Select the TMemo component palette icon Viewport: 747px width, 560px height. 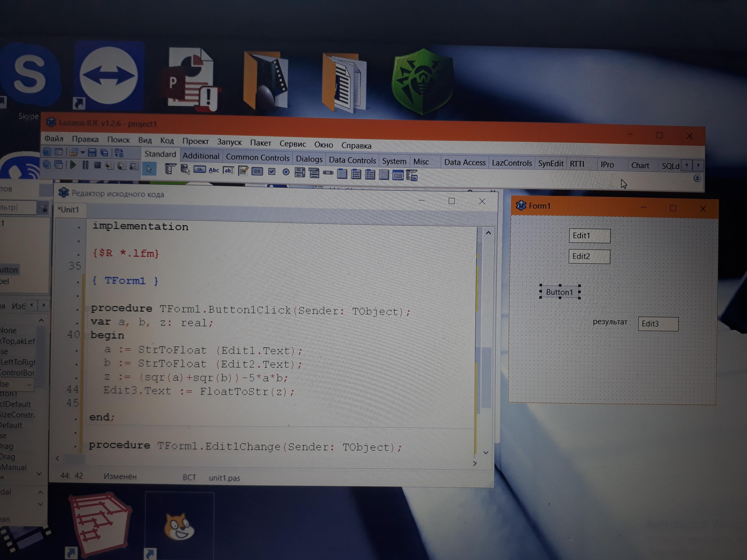click(x=243, y=171)
